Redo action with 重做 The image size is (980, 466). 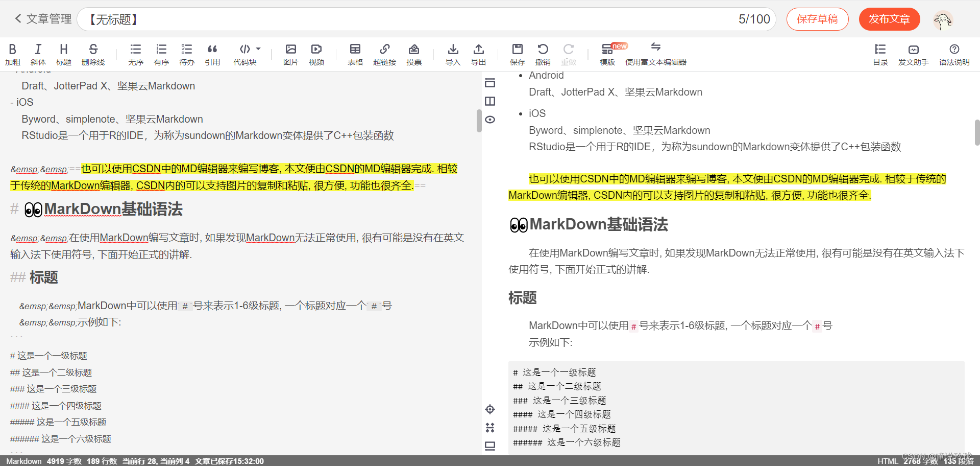click(569, 55)
